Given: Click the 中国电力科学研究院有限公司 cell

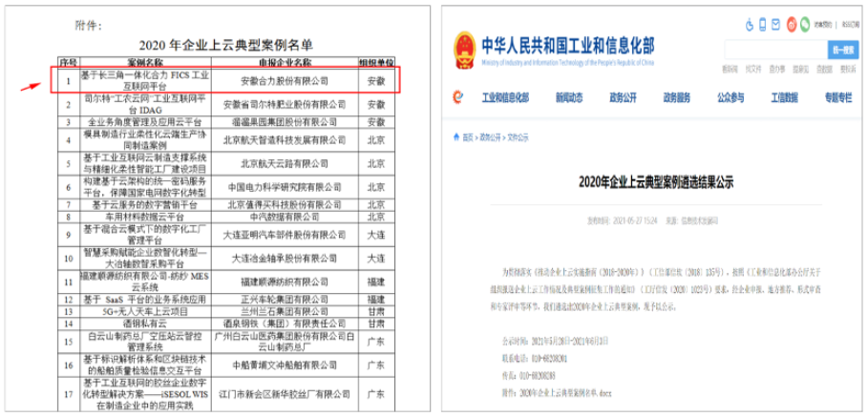Looking at the screenshot, I should tap(285, 187).
